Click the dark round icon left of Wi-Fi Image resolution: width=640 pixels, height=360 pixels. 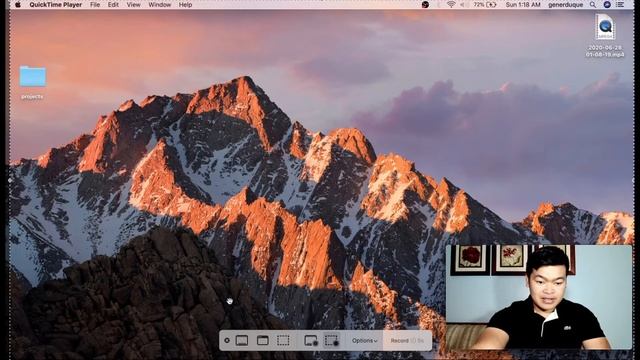(x=425, y=5)
